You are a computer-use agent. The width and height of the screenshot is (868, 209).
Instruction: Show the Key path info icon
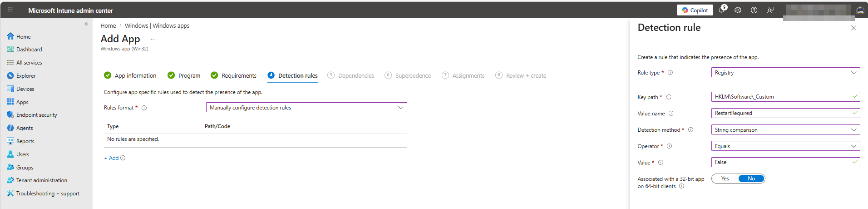pos(668,97)
